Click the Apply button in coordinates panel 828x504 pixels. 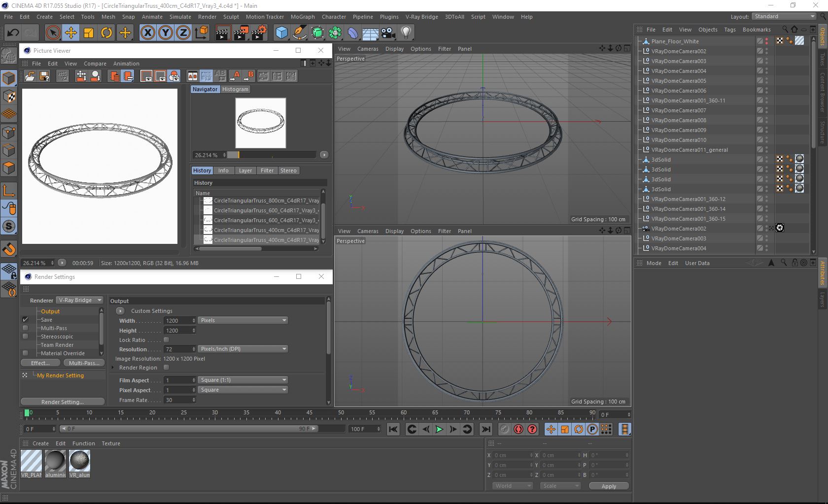coord(609,486)
